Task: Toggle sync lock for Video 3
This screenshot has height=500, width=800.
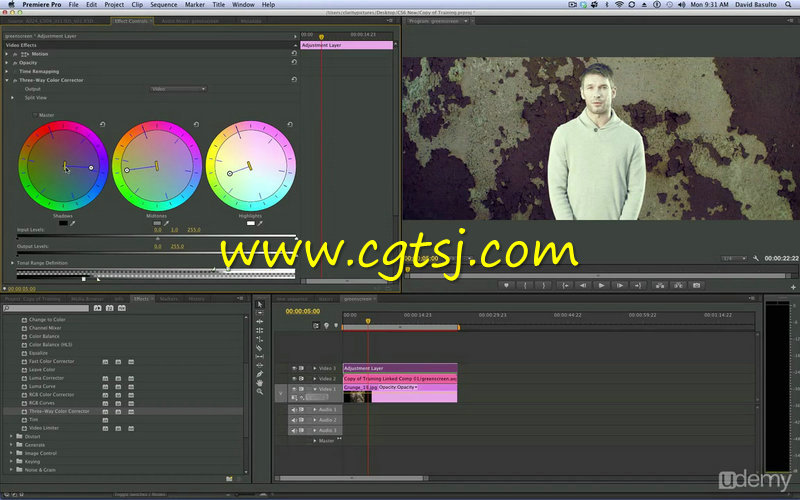Action: (302, 368)
